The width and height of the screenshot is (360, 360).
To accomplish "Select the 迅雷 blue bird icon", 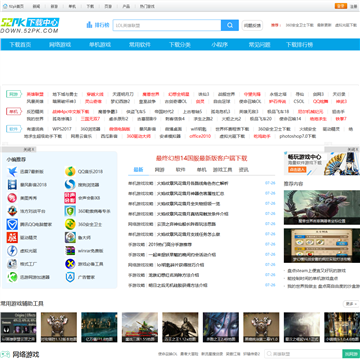I will click(x=12, y=172).
